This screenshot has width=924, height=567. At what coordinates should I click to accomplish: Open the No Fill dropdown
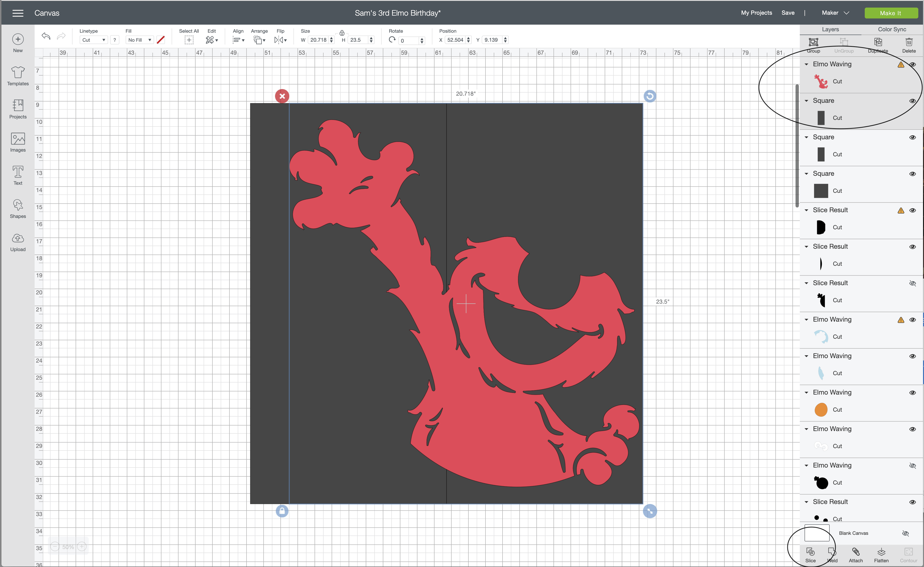pos(140,40)
